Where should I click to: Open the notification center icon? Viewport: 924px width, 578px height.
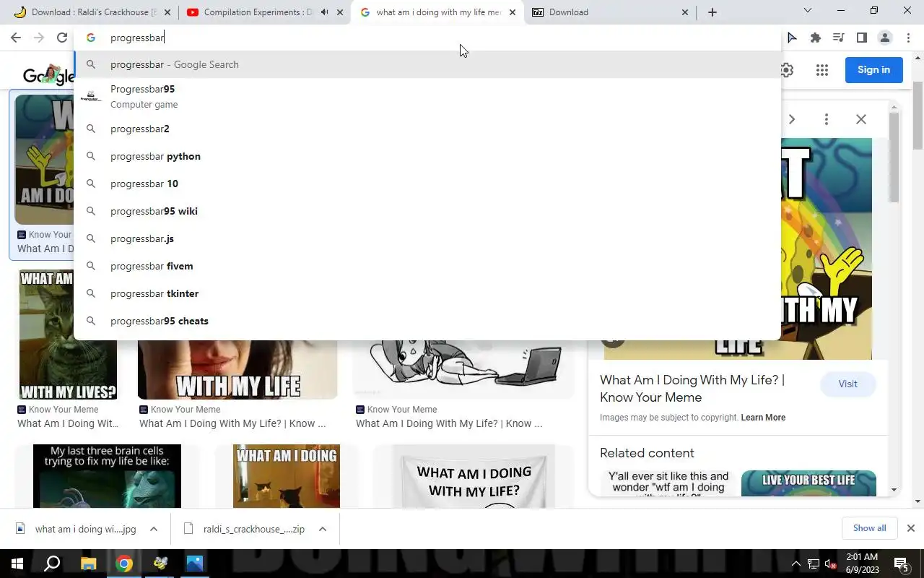901,564
